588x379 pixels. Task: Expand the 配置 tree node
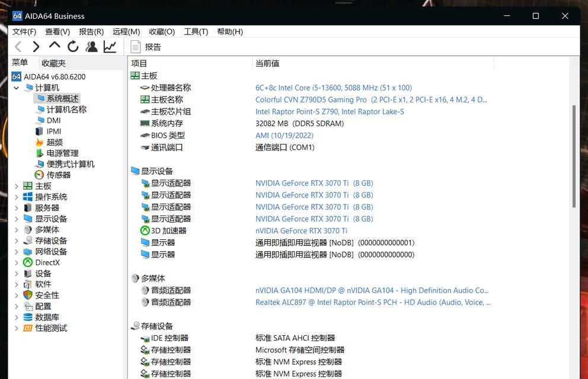[16, 306]
